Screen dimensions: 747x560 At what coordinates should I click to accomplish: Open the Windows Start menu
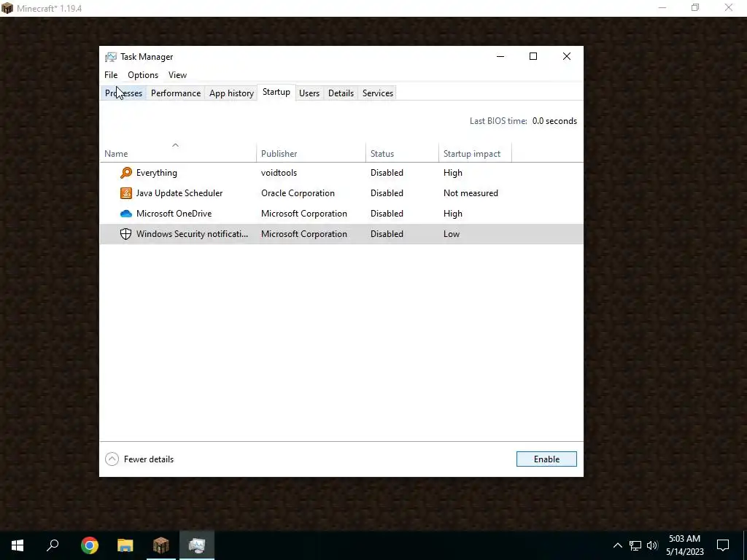point(18,545)
